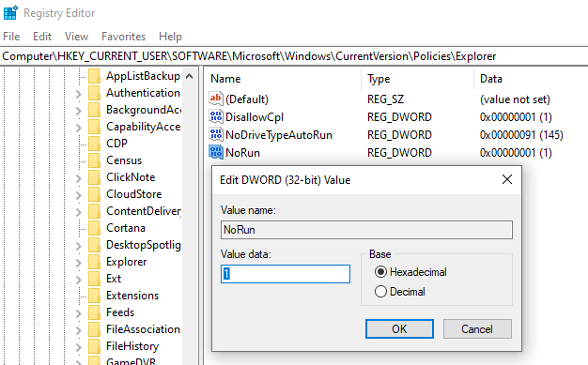588x365 pixels.
Task: Click the Feeds folder icon
Action: (95, 312)
